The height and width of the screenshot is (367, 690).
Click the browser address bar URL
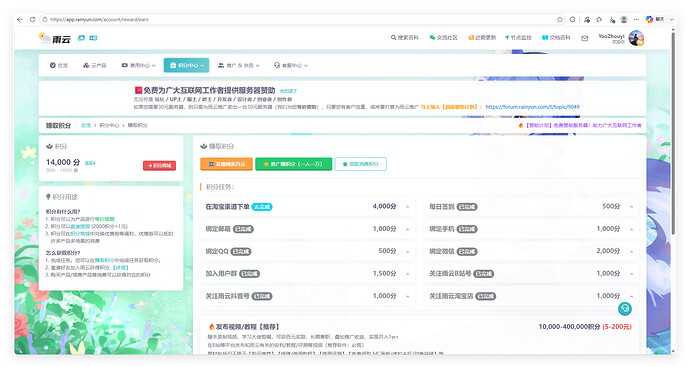coord(99,19)
